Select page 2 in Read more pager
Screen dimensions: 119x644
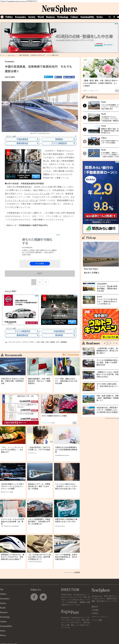(111, 343)
